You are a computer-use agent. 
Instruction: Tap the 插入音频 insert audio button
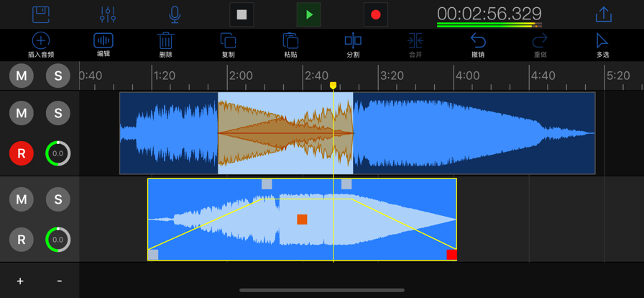coord(41,45)
